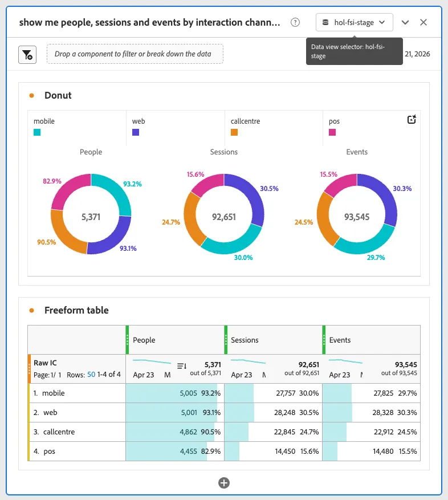Click the Events sparkline trend line
The width and height of the screenshot is (448, 500).
345,361
